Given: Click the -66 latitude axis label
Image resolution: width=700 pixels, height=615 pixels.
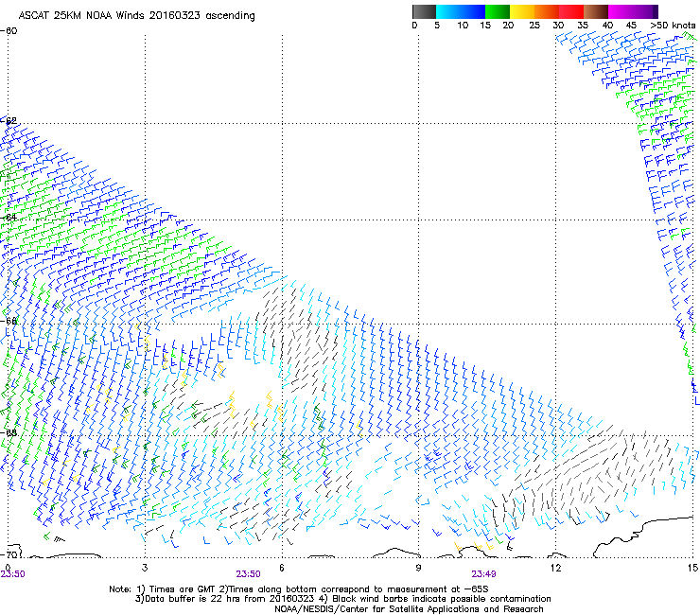Looking at the screenshot, I should (9, 321).
